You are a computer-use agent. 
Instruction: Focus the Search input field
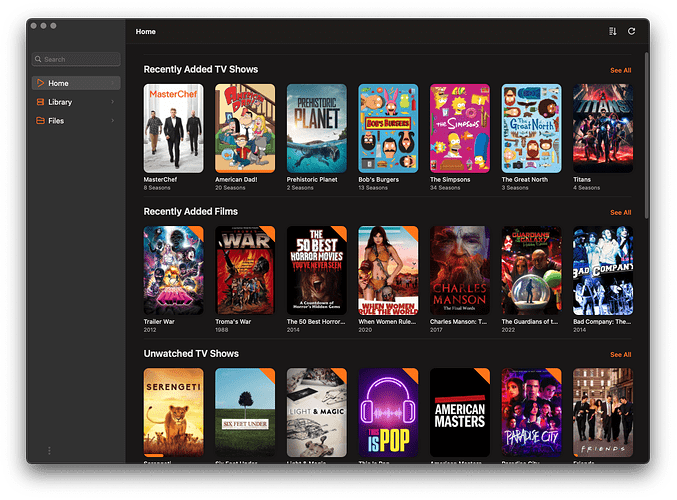(x=76, y=59)
